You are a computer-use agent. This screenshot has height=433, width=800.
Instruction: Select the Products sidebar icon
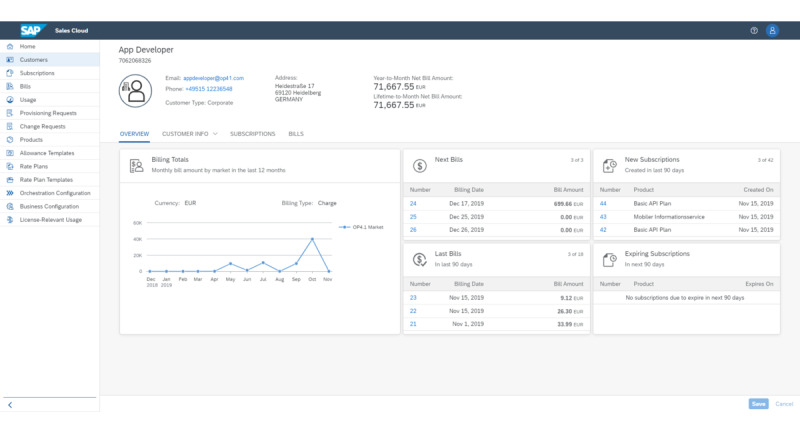(10, 140)
